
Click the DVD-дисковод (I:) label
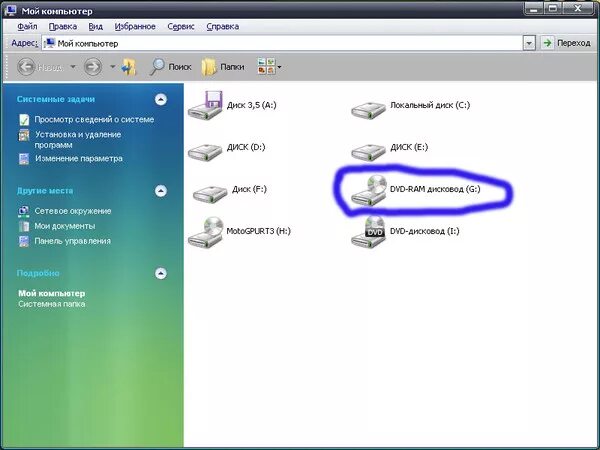[425, 231]
